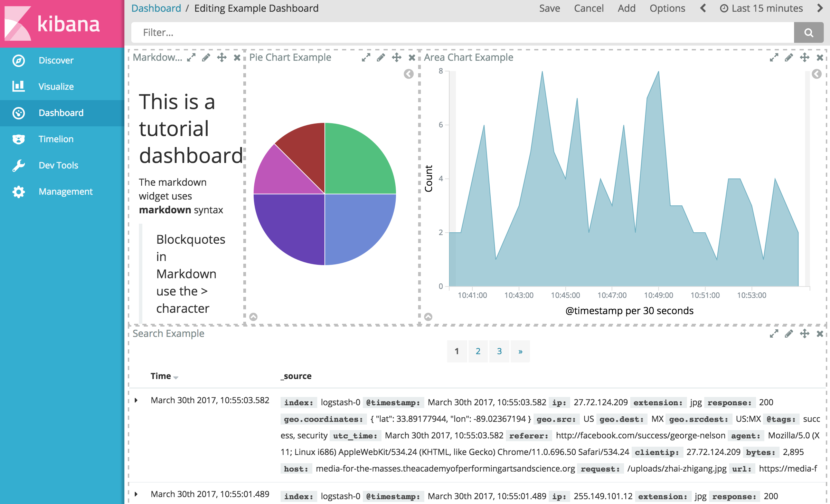Image resolution: width=830 pixels, height=504 pixels.
Task: Toggle sort order on the Time column
Action: coord(164,376)
